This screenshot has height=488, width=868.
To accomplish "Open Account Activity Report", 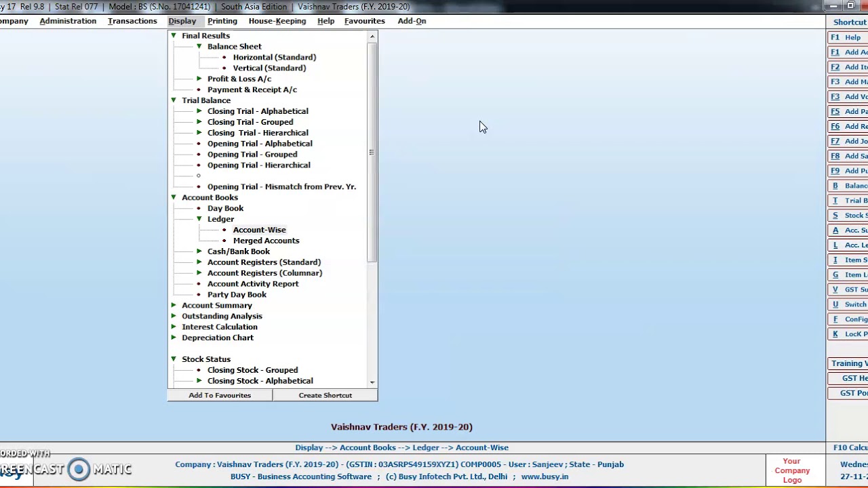I will 253,284.
